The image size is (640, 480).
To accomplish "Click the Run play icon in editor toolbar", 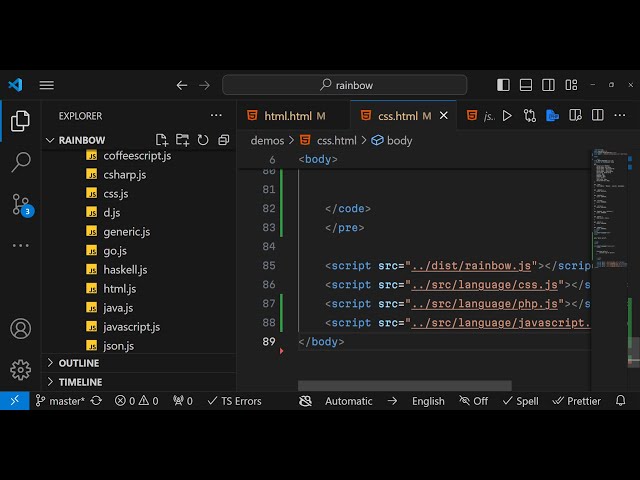I will coord(507,116).
